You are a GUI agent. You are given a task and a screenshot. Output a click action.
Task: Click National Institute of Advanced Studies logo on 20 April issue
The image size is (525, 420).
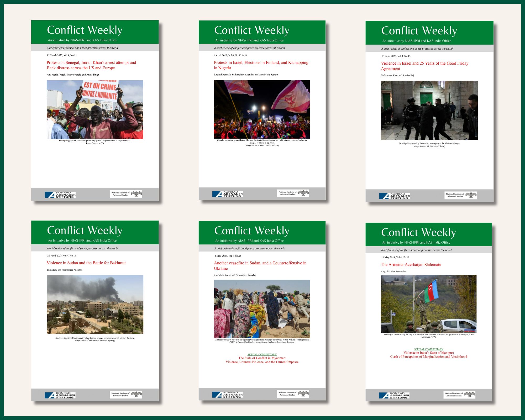coord(126,395)
